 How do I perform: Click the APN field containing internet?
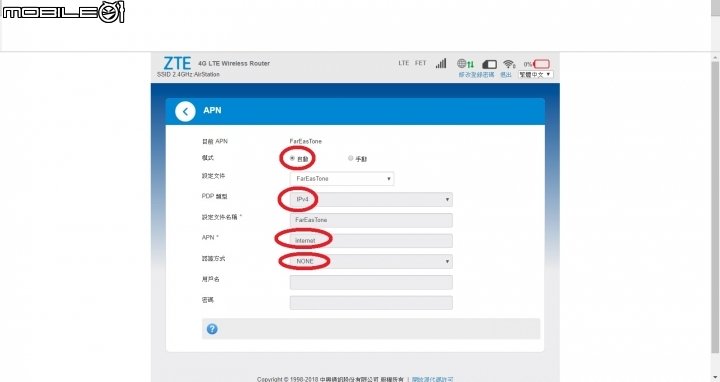click(371, 241)
